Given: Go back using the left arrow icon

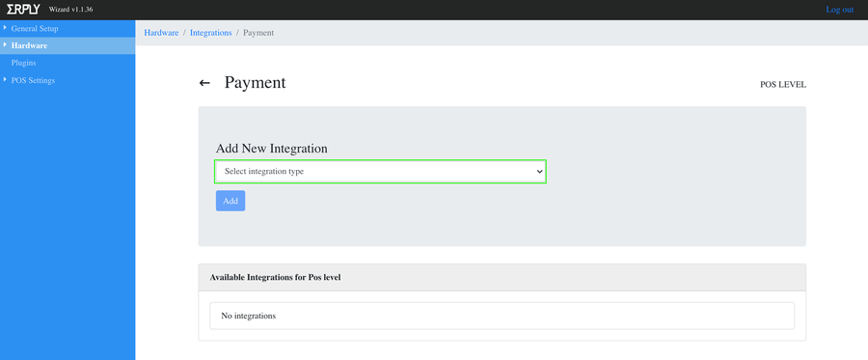Looking at the screenshot, I should pos(204,83).
